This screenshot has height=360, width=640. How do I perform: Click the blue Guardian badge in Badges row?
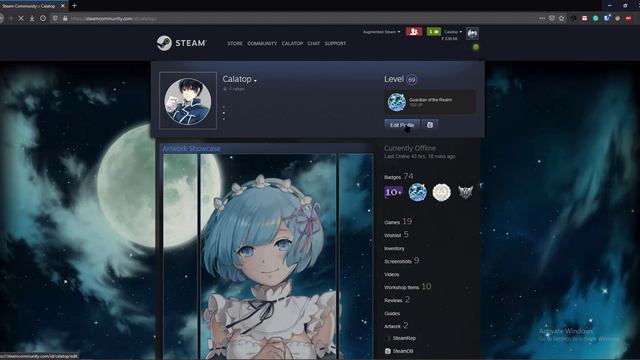click(418, 192)
